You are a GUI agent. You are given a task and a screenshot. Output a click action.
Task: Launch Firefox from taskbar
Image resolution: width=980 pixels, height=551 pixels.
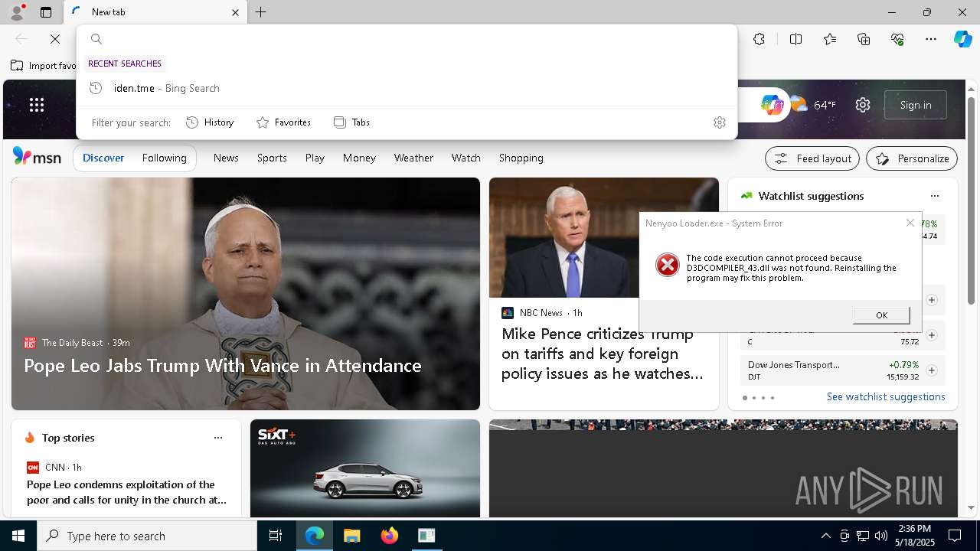(389, 536)
